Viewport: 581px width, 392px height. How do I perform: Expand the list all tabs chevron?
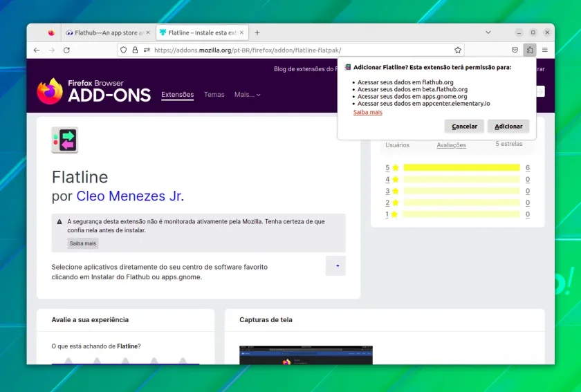point(488,32)
